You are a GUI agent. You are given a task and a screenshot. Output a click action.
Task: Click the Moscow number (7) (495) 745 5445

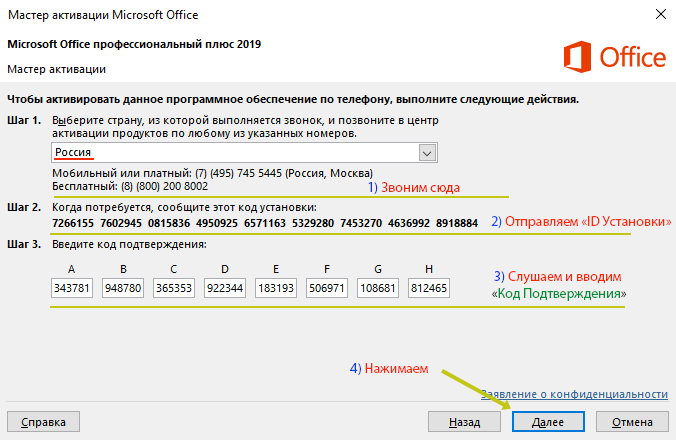(238, 173)
